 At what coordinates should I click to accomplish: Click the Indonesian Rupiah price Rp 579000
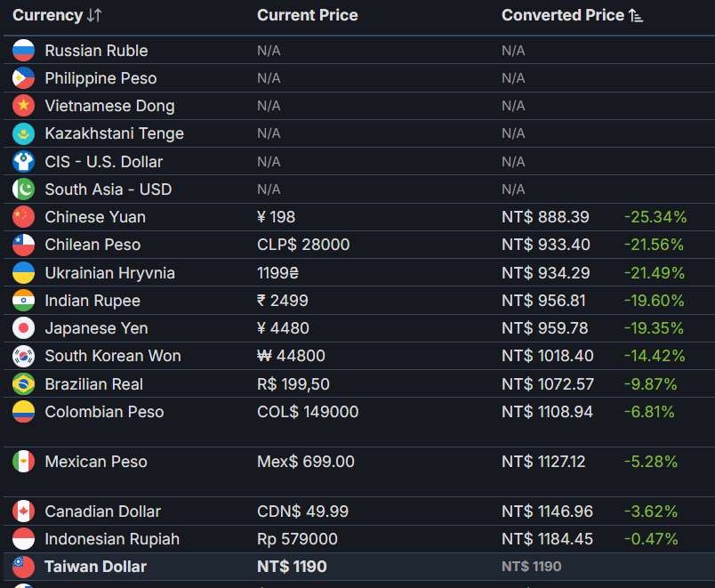(x=297, y=539)
